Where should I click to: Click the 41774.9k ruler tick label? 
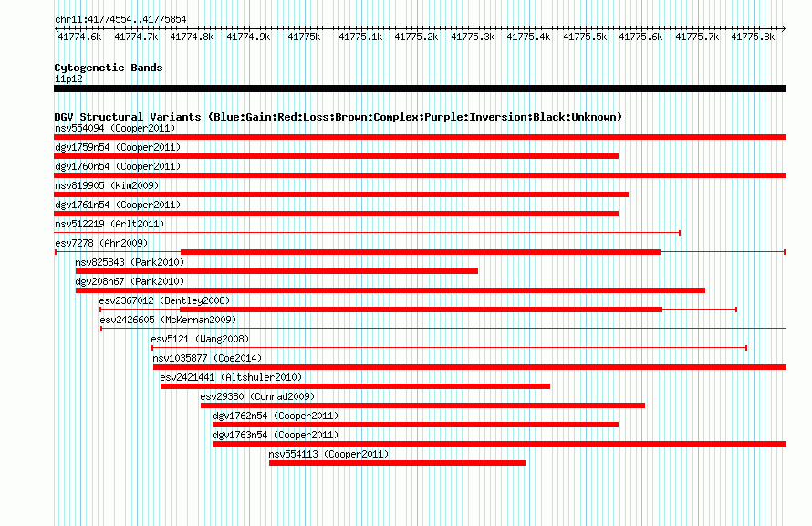click(x=248, y=37)
